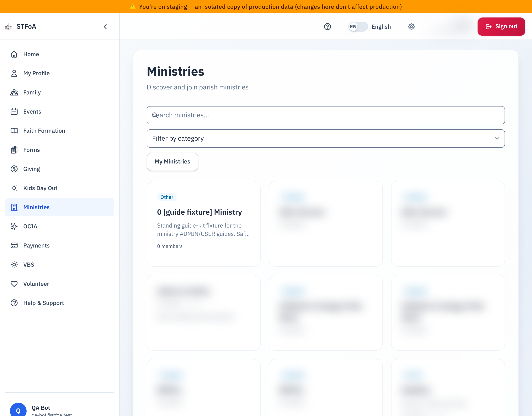Click the Other category badge
532x416 pixels.
pos(167,197)
